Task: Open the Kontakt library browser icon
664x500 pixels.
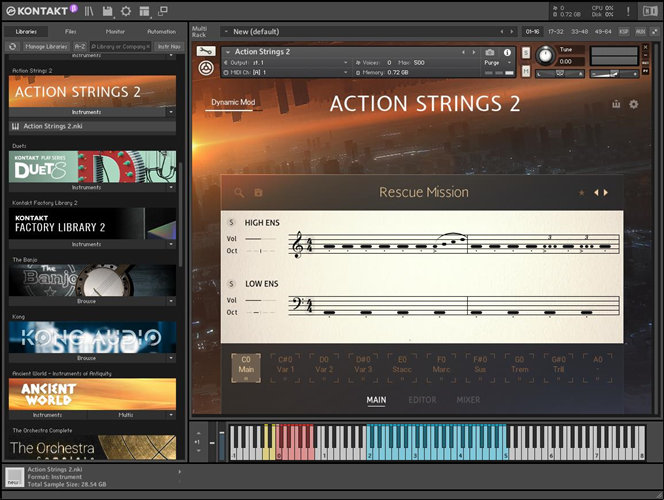Action: (x=88, y=11)
